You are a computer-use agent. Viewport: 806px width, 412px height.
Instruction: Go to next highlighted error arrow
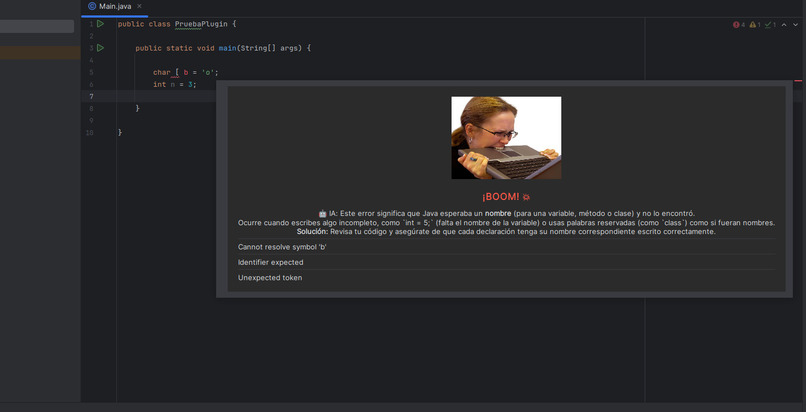point(795,25)
